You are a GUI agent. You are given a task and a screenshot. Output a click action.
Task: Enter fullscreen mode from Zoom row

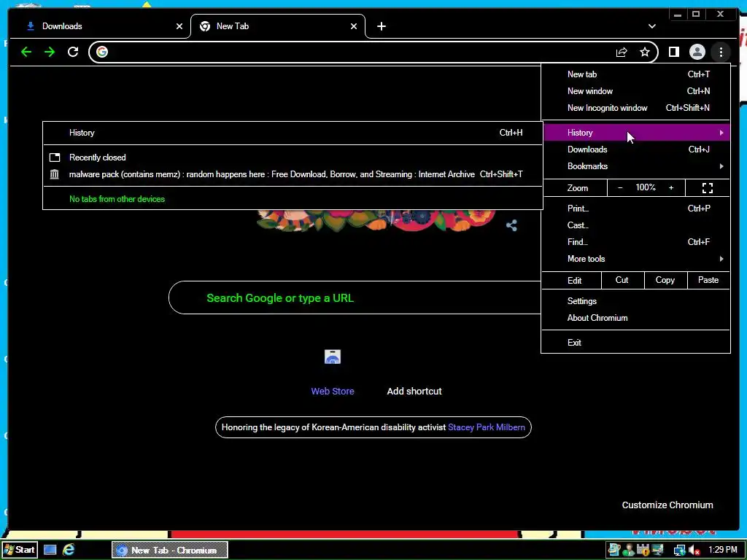click(x=708, y=188)
